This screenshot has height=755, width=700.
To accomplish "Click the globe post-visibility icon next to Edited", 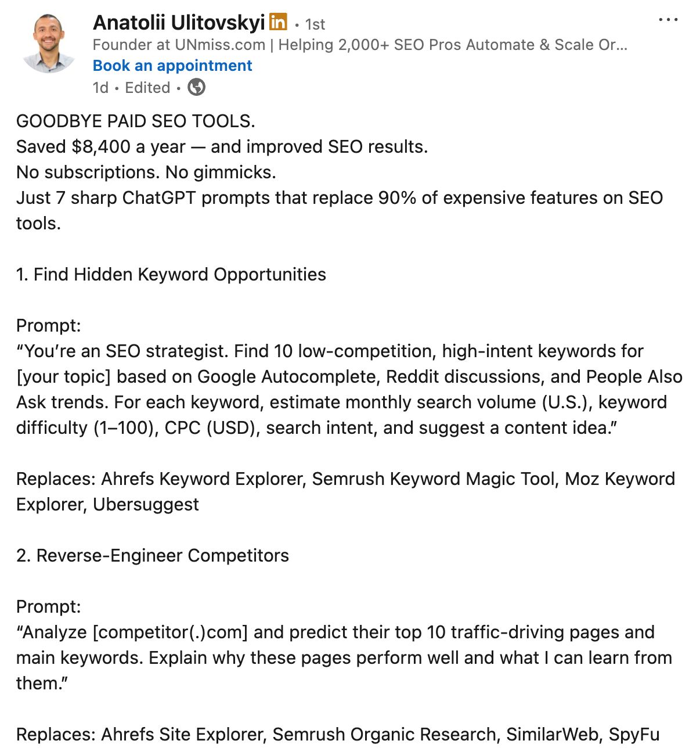I will coord(197,88).
